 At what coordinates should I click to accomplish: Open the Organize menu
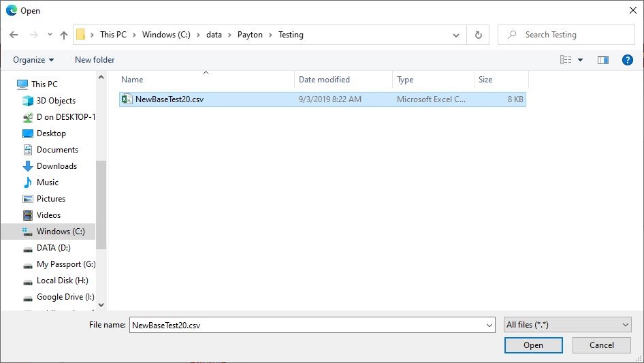click(33, 60)
